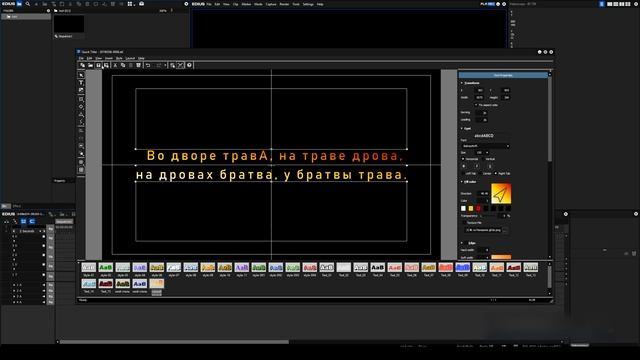Toggle Underline text formatting button
The image size is (640, 360).
click(x=490, y=167)
